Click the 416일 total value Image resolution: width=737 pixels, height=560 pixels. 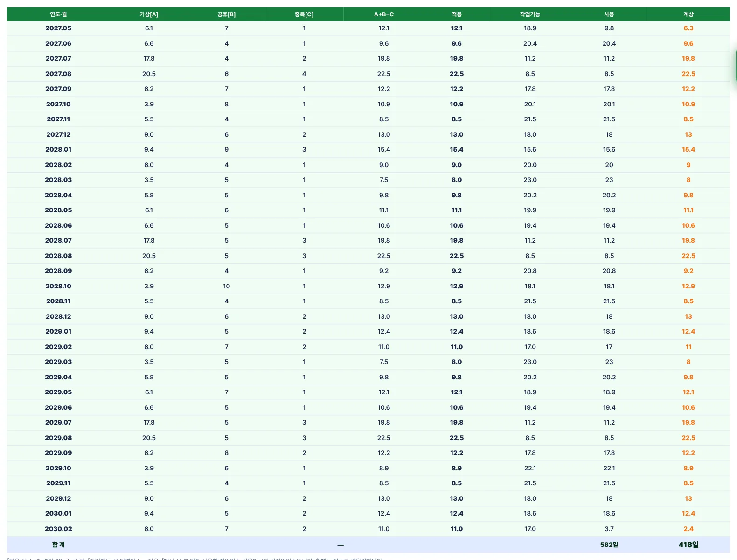coord(688,545)
